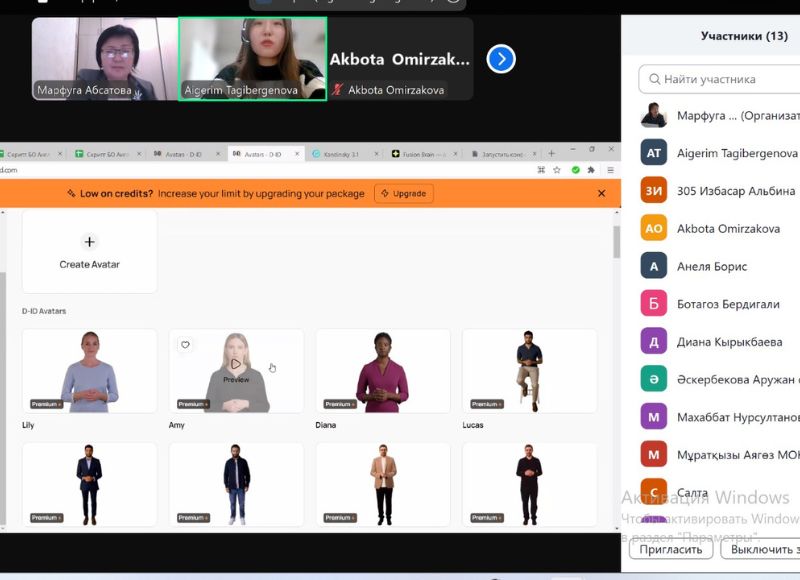
Task: Bookmark the page with the star icon
Action: coord(558,170)
